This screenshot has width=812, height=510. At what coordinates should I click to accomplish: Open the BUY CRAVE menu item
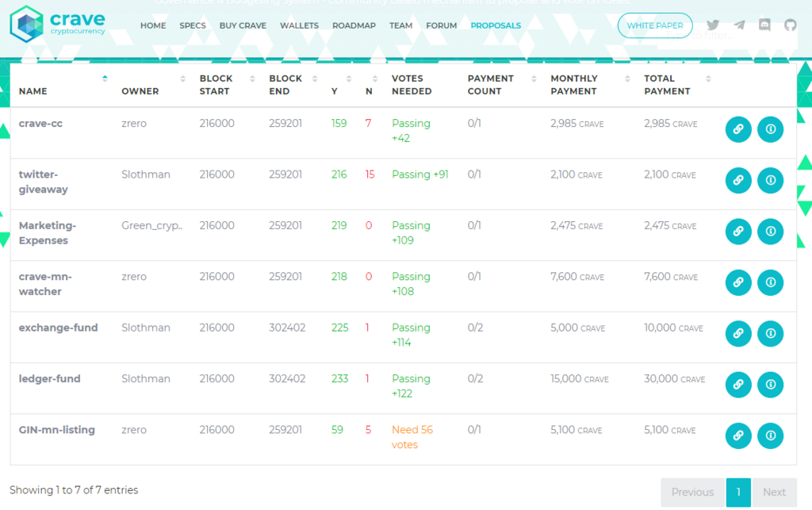[x=243, y=25]
